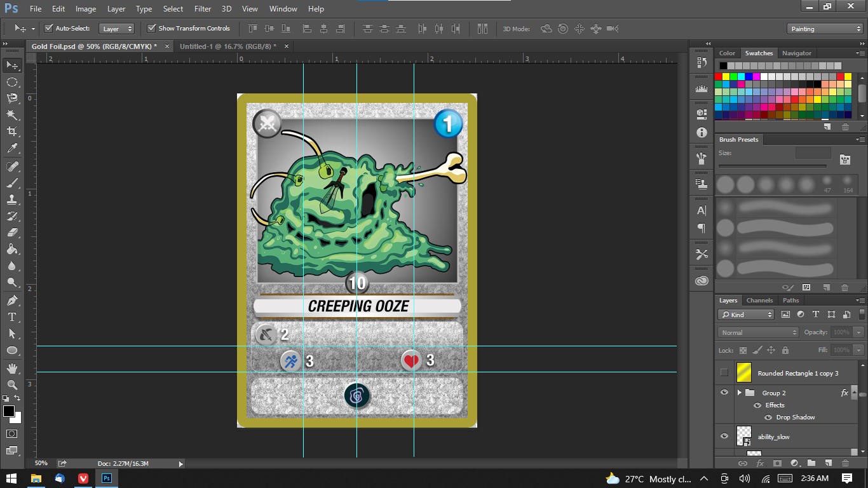Select the Magic Wand tool
Viewport: 868px width, 488px height.
point(12,115)
